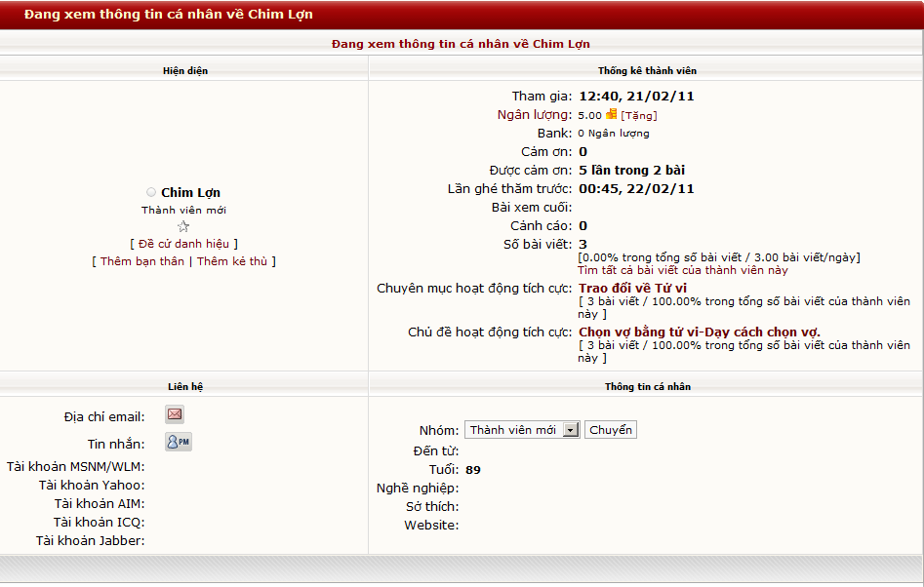Click the star rank icon under Thành viên mới
This screenshot has width=924, height=587.
coord(183,226)
